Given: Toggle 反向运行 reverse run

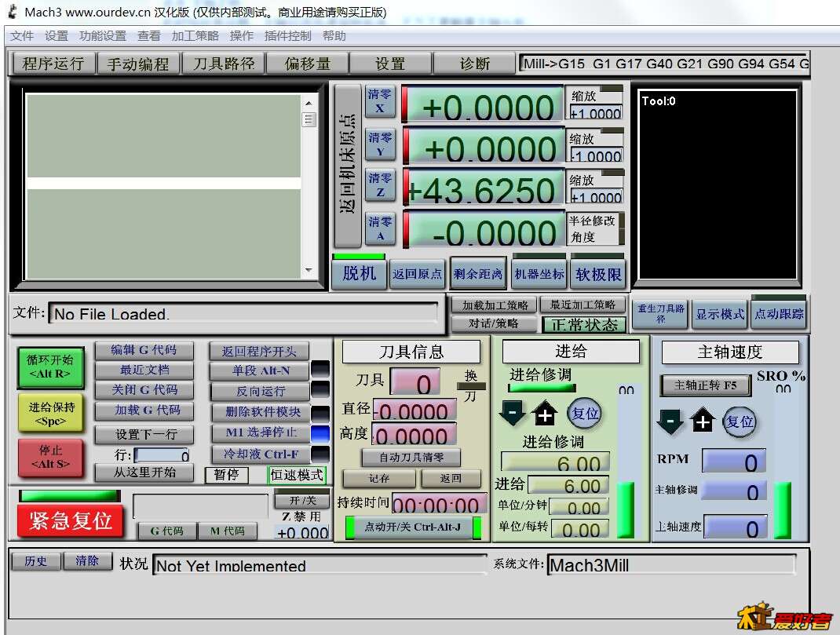Looking at the screenshot, I should click(261, 391).
